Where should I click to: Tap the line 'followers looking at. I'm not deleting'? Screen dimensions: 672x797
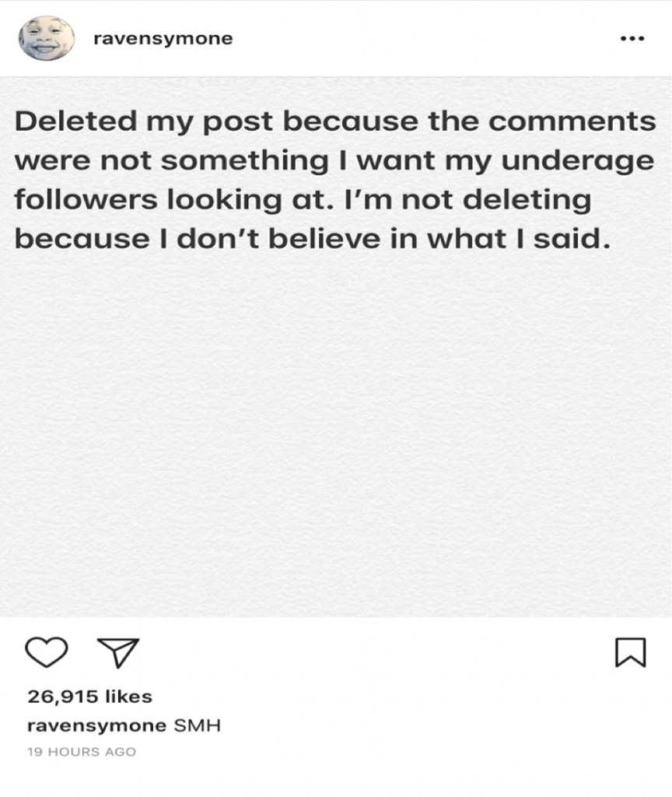[303, 200]
